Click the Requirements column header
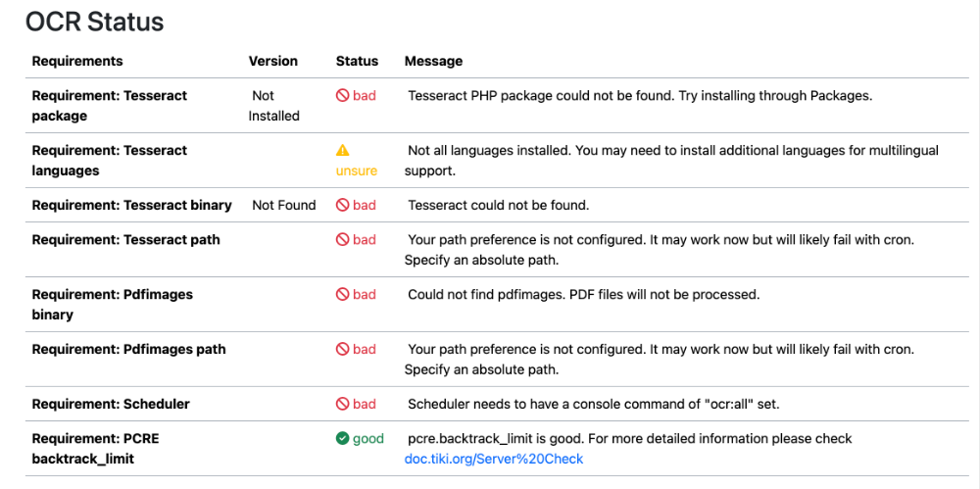 click(x=77, y=62)
